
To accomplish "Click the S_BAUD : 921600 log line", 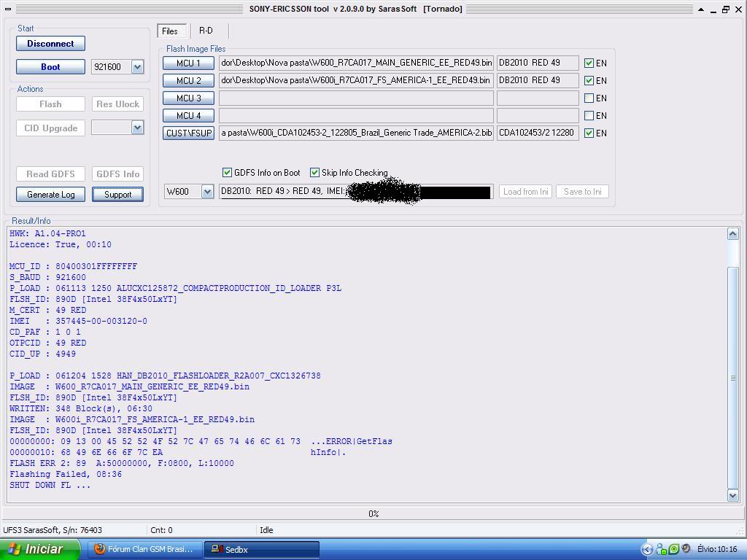I will point(47,277).
